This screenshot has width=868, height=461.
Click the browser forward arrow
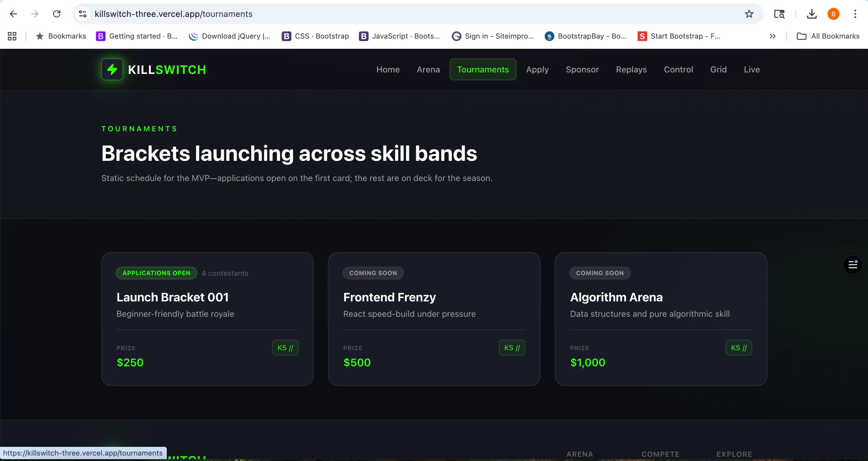coord(35,14)
